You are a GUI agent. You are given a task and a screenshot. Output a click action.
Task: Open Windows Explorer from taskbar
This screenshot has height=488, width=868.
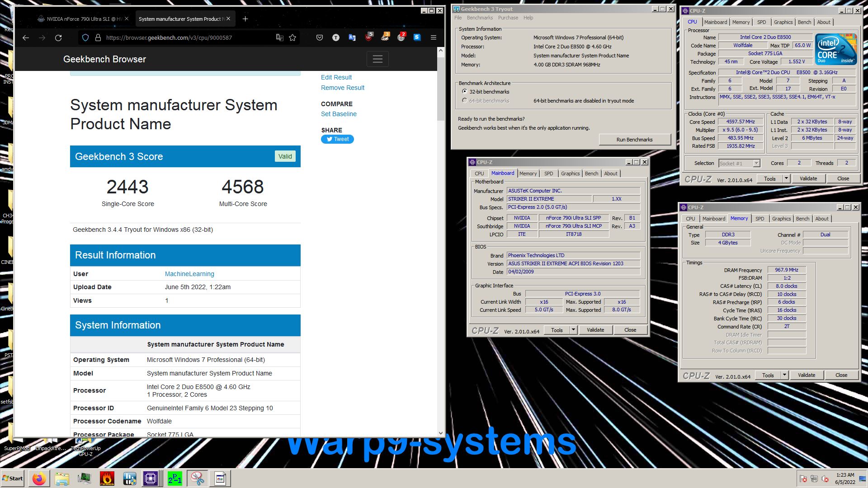pyautogui.click(x=62, y=479)
